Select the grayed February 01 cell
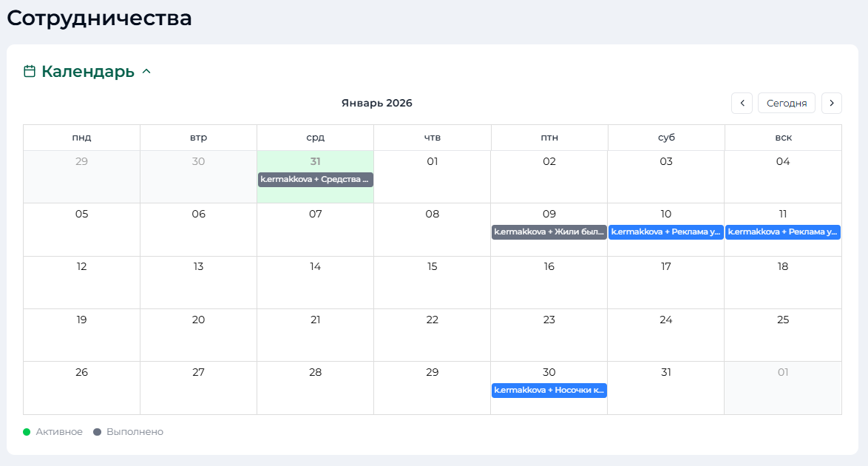The height and width of the screenshot is (466, 868). coord(783,388)
